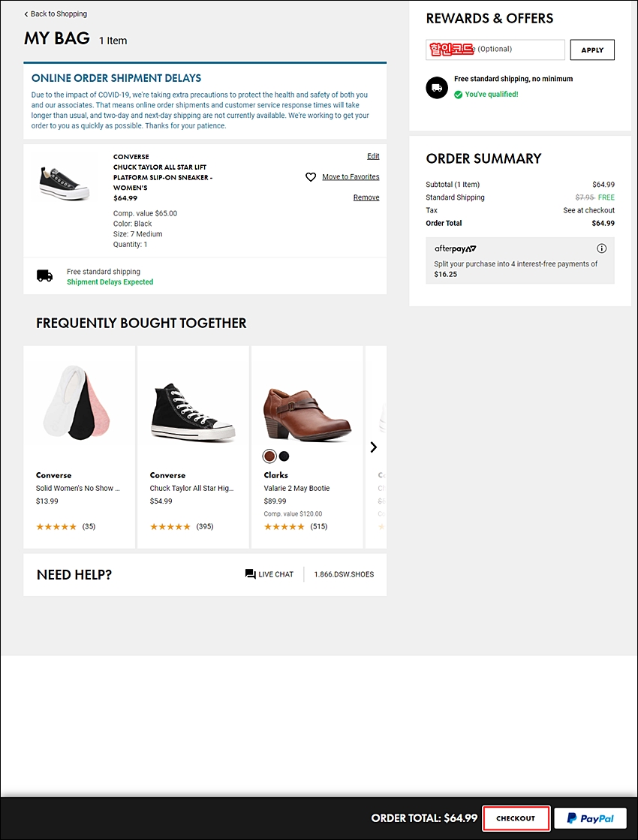638x840 pixels.
Task: Pay with PayPal
Action: tap(590, 818)
